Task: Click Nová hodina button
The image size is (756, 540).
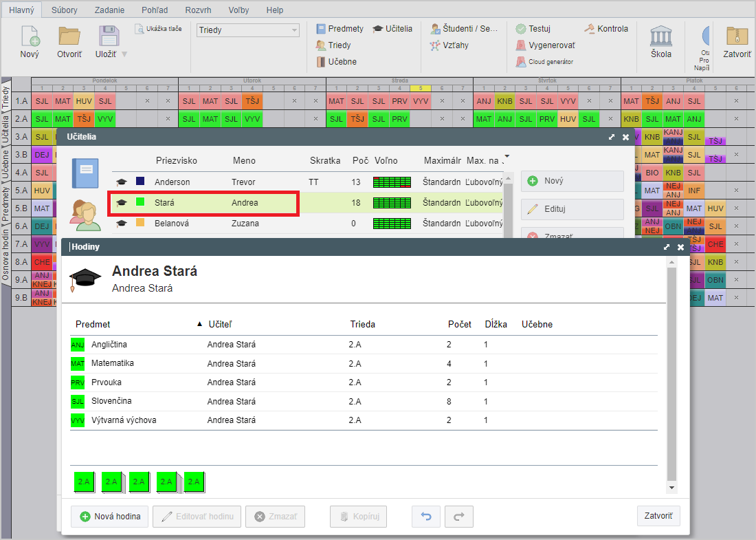Action: tap(109, 517)
